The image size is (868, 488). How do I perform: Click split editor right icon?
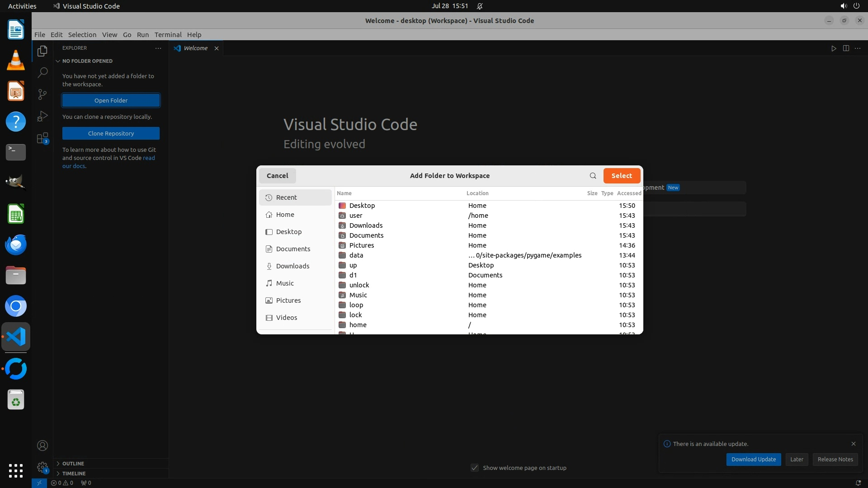tap(846, 48)
